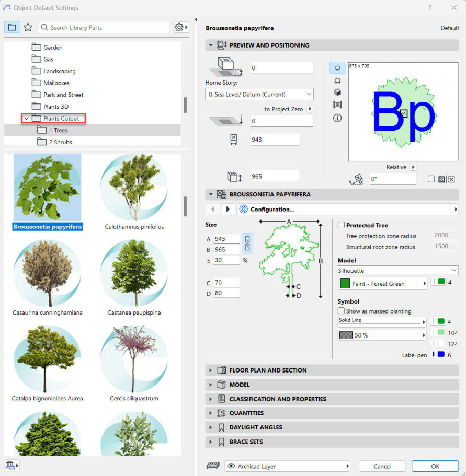Check Show as massed planting
Image resolution: width=466 pixels, height=476 pixels.
click(341, 311)
